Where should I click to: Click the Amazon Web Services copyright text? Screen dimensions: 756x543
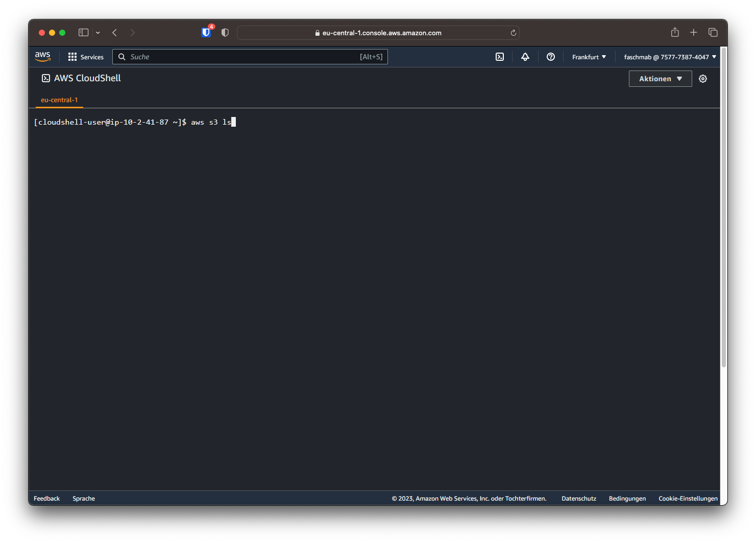(469, 499)
